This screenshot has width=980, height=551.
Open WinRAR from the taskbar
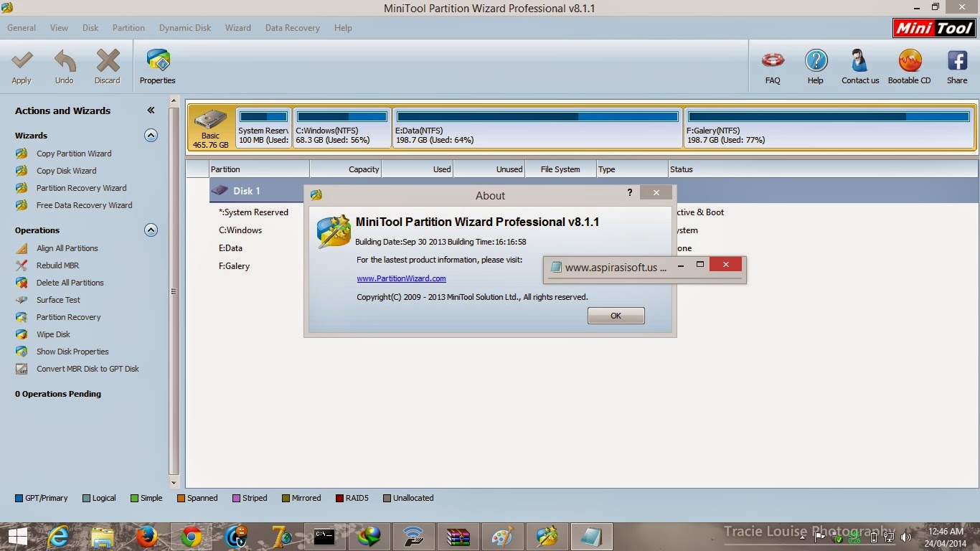458,537
